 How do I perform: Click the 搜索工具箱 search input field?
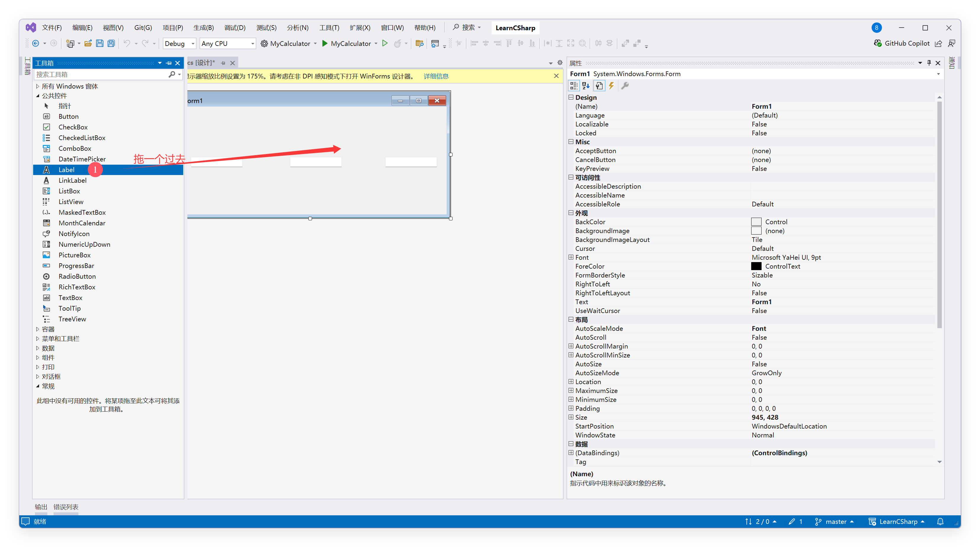tap(101, 74)
